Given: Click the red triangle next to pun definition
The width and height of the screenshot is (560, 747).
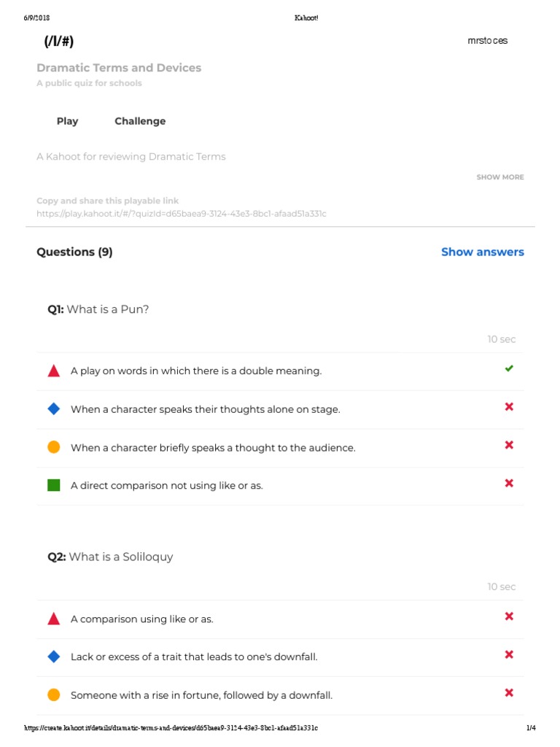Looking at the screenshot, I should point(53,371).
